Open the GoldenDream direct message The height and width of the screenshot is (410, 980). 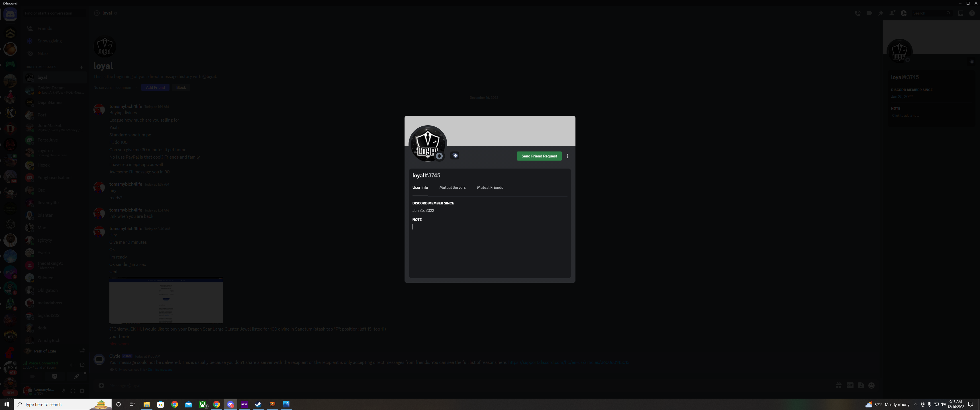(x=54, y=90)
